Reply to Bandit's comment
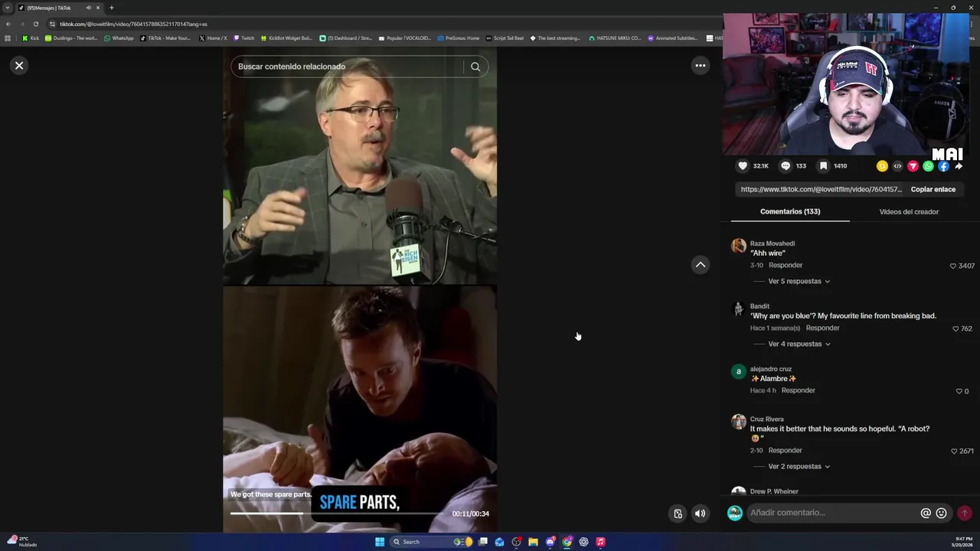980x551 pixels. pyautogui.click(x=822, y=328)
